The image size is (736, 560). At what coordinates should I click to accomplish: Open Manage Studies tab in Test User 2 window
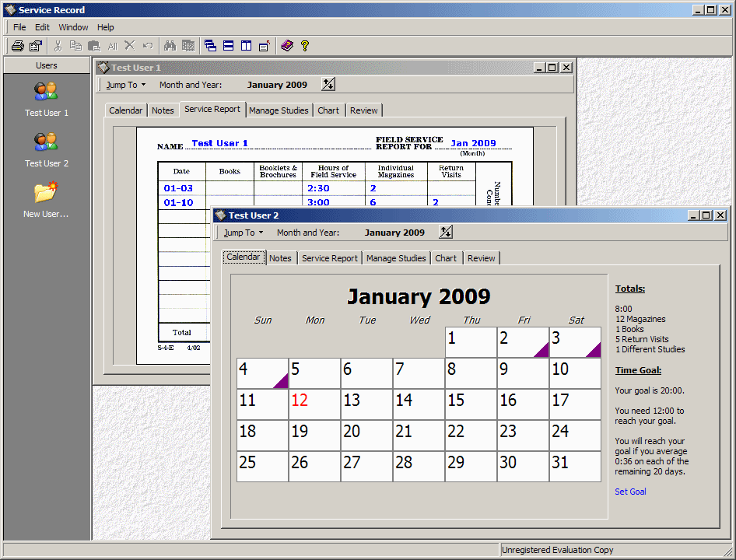396,258
